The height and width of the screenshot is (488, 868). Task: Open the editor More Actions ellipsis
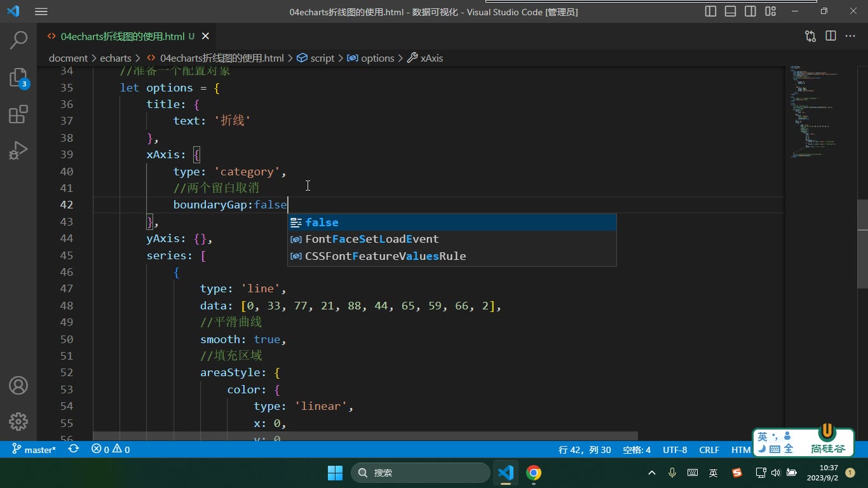click(850, 36)
